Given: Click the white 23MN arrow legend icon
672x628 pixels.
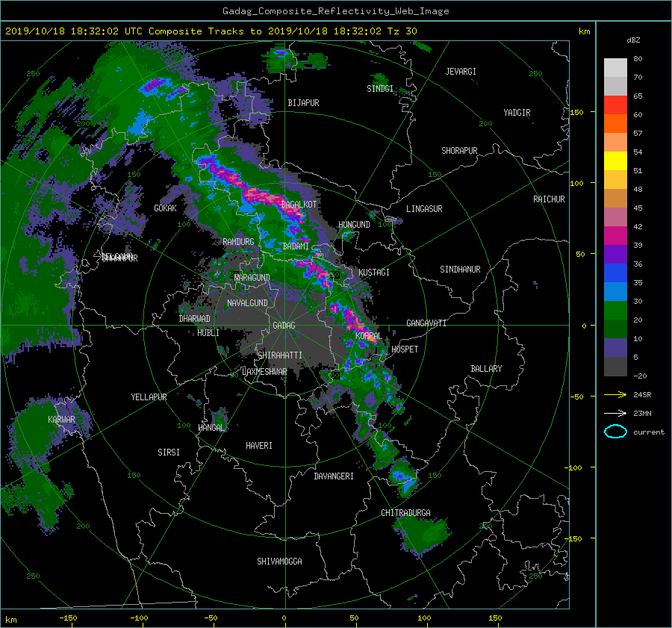Looking at the screenshot, I should pos(615,413).
